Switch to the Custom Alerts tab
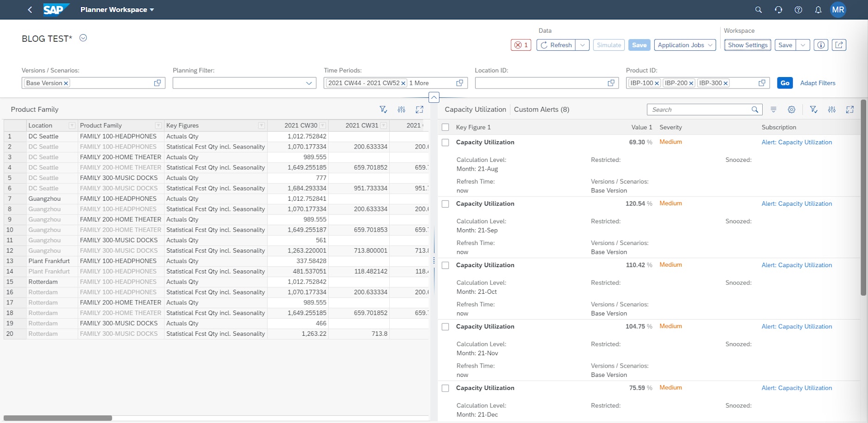Screen dimensions: 868x423 pos(541,109)
